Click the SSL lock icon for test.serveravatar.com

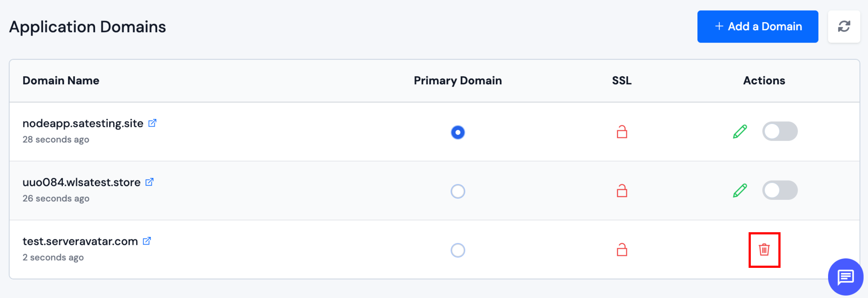pyautogui.click(x=622, y=250)
